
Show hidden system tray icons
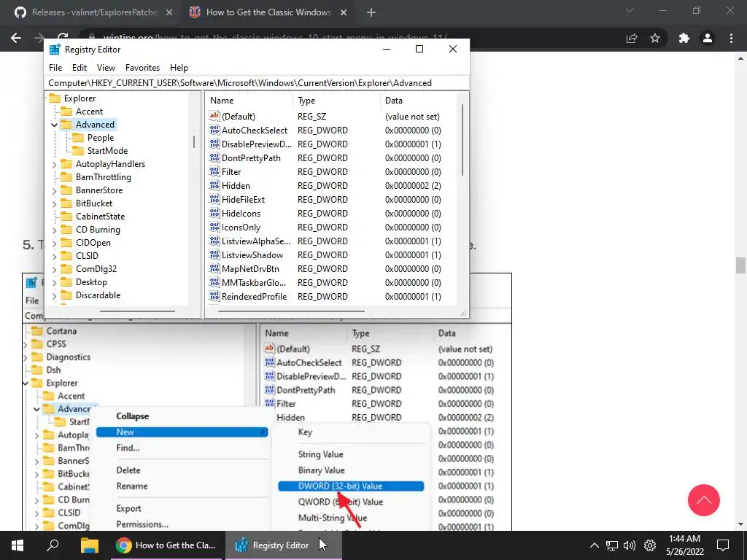pyautogui.click(x=594, y=545)
